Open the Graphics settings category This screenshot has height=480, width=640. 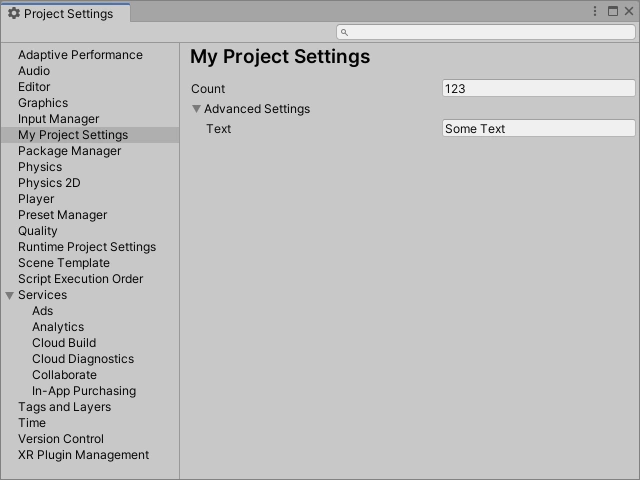[43, 103]
